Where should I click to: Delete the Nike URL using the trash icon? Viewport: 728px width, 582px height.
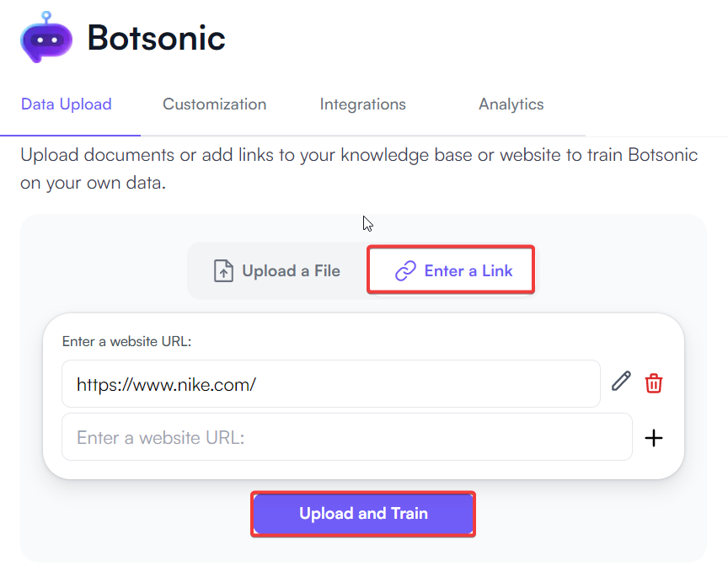[654, 382]
